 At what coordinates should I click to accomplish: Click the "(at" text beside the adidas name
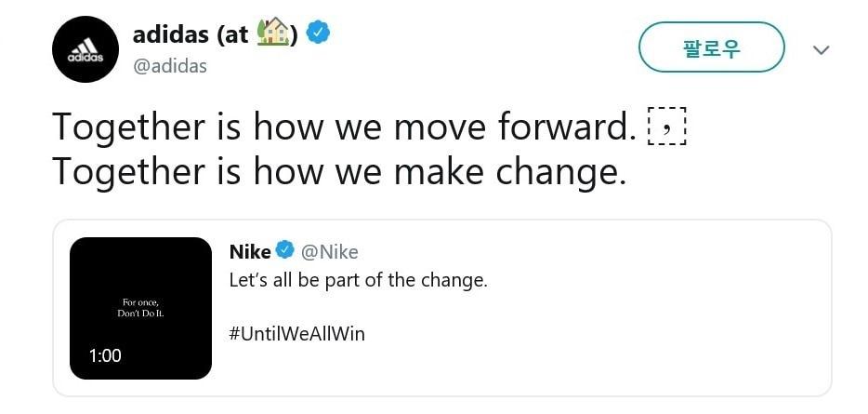(232, 35)
